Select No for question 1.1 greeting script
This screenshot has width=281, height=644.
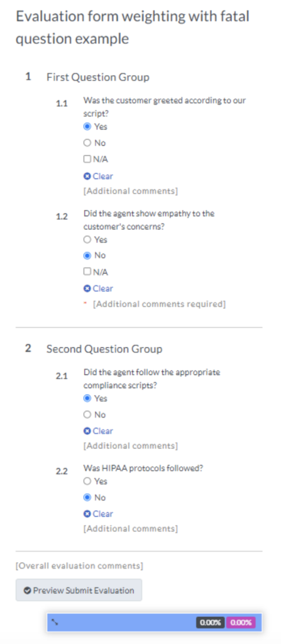87,143
